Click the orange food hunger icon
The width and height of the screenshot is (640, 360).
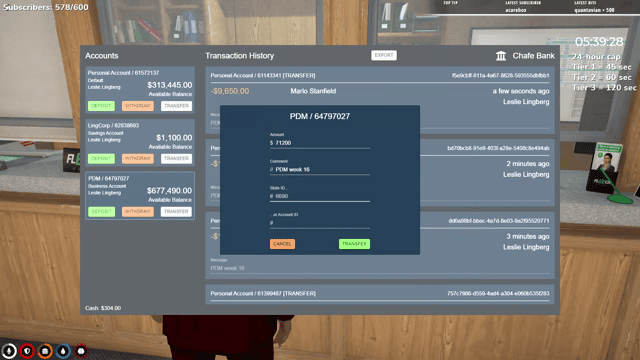(45, 351)
